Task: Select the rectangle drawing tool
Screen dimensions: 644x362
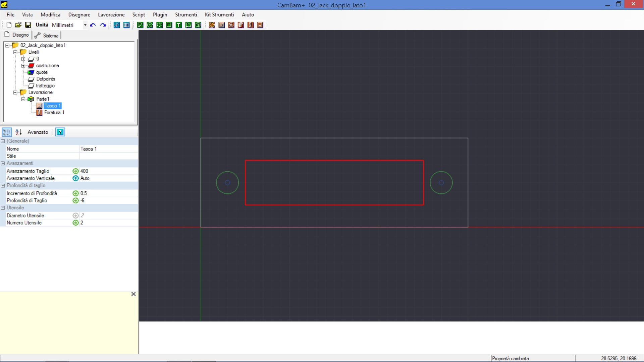Action: pyautogui.click(x=169, y=25)
